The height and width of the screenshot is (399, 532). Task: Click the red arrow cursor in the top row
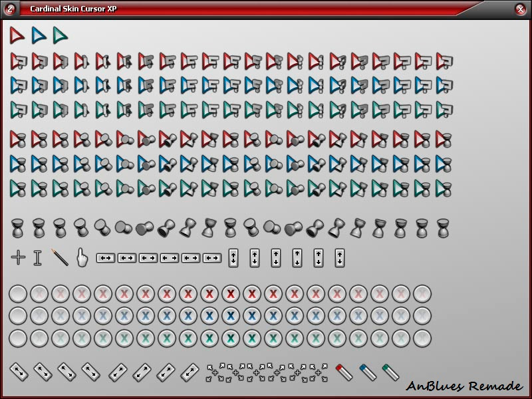point(17,35)
